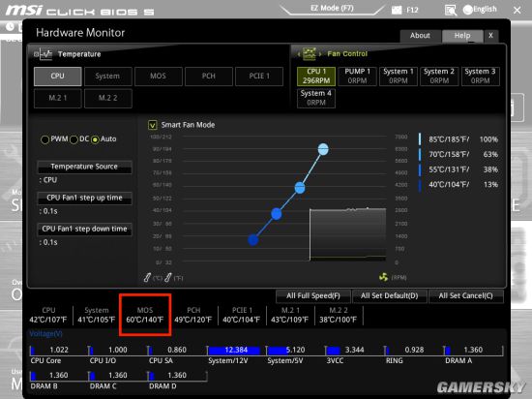Open the About tab
The height and width of the screenshot is (399, 532).
(420, 36)
